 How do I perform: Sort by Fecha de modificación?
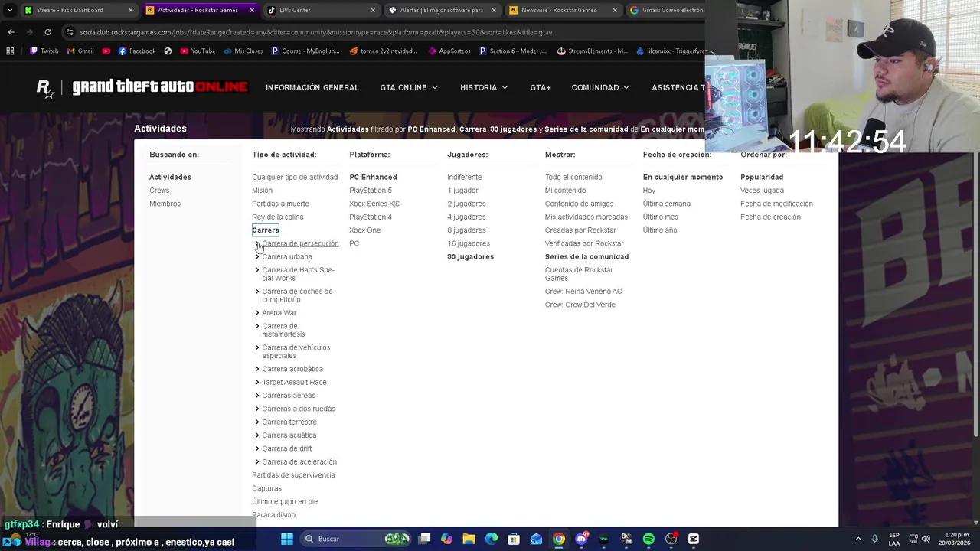(776, 204)
